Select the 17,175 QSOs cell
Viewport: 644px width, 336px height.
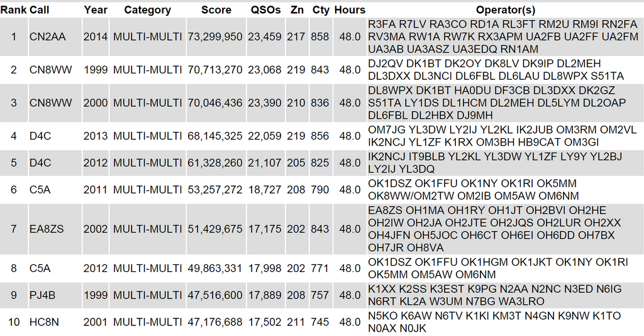tap(265, 229)
